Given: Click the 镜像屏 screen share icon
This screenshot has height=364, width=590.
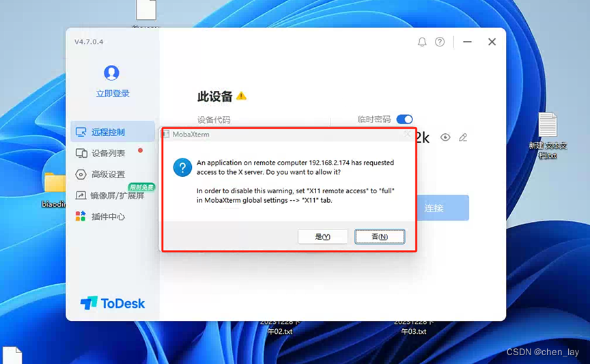Looking at the screenshot, I should click(81, 195).
